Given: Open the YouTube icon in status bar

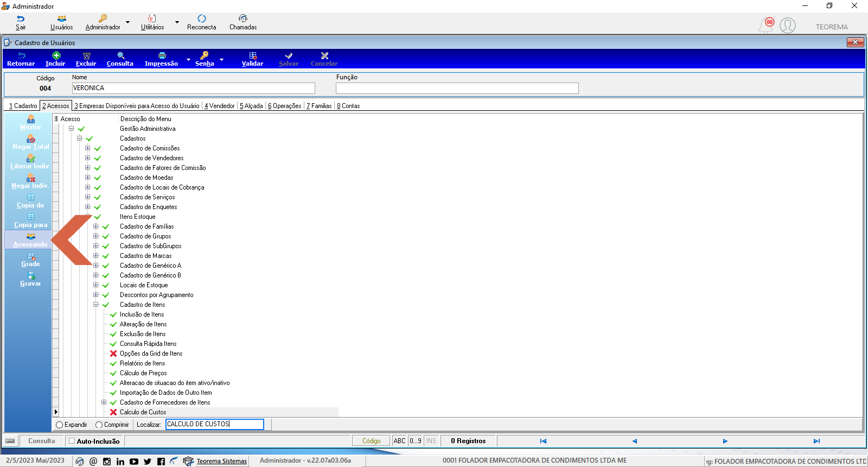Looking at the screenshot, I should point(134,462).
